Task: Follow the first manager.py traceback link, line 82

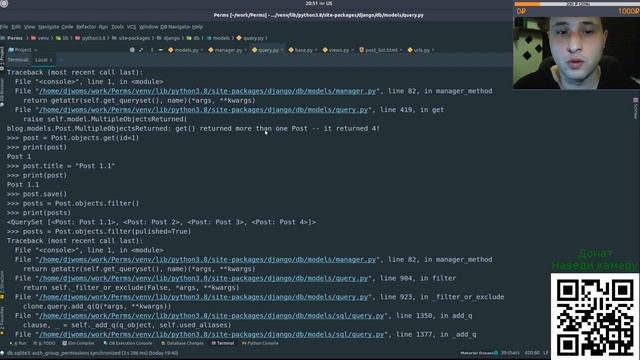Action: [207, 91]
